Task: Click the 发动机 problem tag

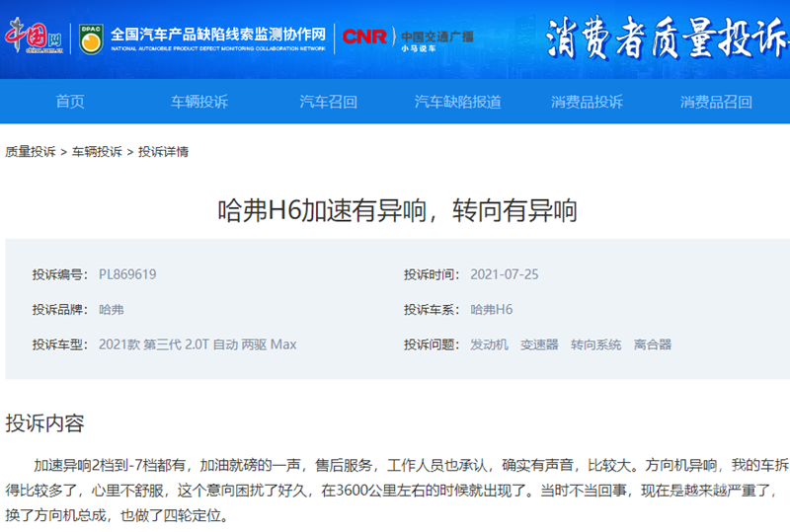Action: pyautogui.click(x=489, y=344)
